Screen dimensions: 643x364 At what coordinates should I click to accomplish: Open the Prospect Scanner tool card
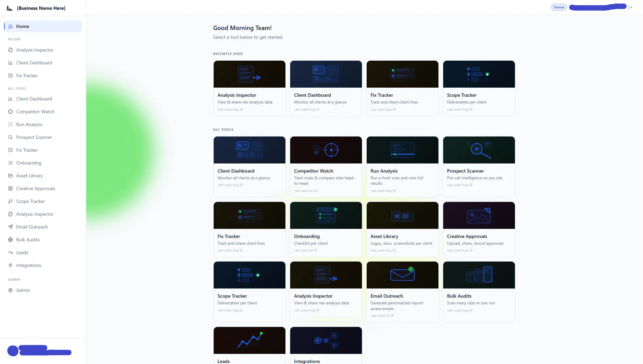479,167
